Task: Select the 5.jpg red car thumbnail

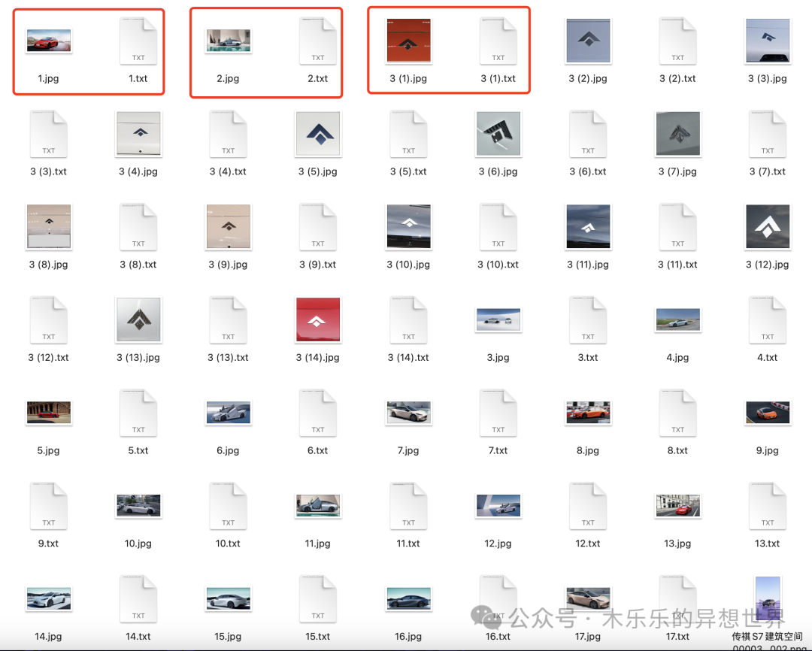Action: (49, 412)
